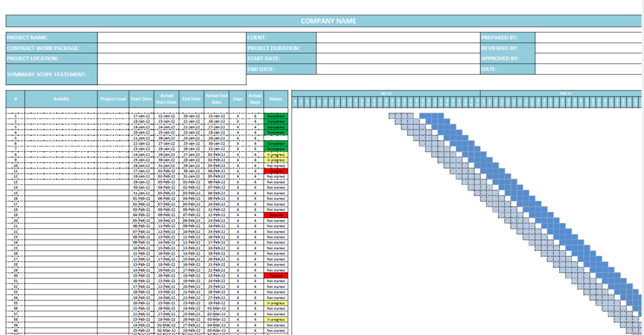This screenshot has width=644, height=335.
Task: Select the COMPANY NAME title banner
Action: 324,21
